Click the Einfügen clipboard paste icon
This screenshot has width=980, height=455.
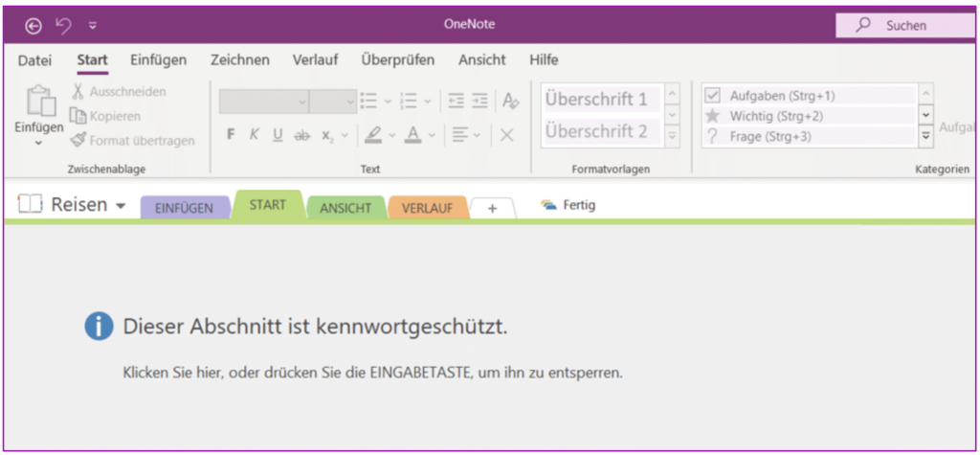pos(39,101)
